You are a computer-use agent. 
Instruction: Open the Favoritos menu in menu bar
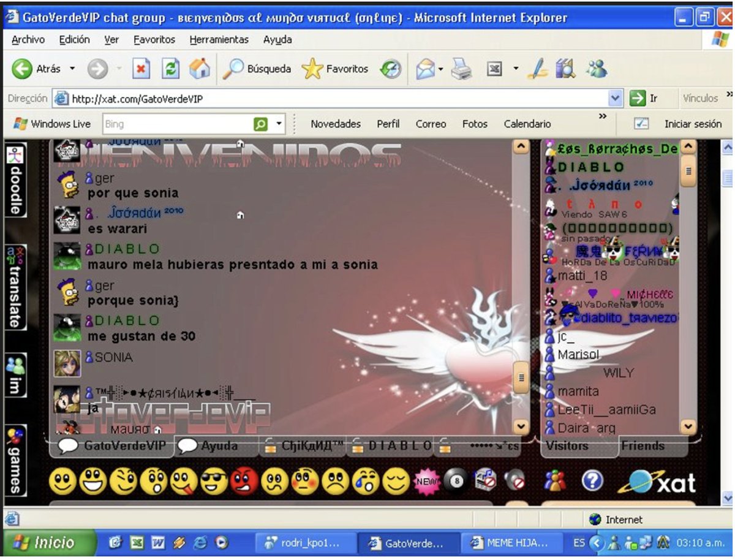[x=154, y=39]
